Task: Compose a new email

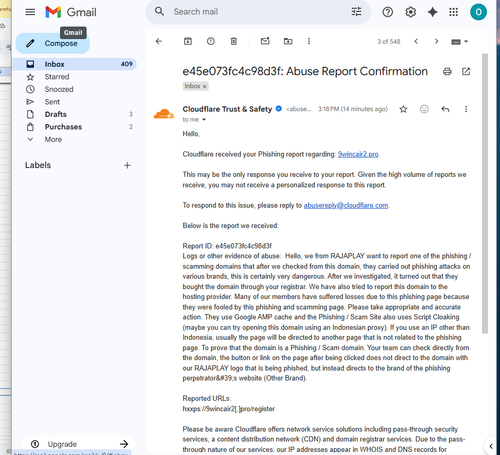Action: (x=53, y=43)
